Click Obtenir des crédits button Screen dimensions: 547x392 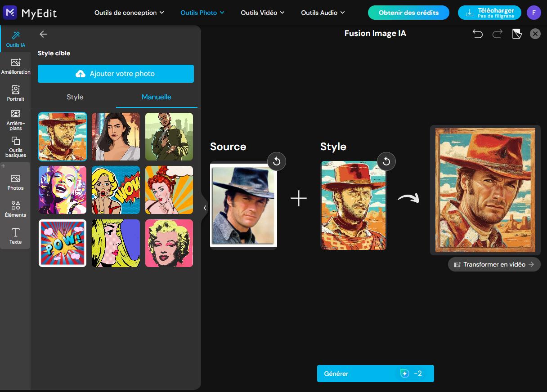click(x=408, y=13)
